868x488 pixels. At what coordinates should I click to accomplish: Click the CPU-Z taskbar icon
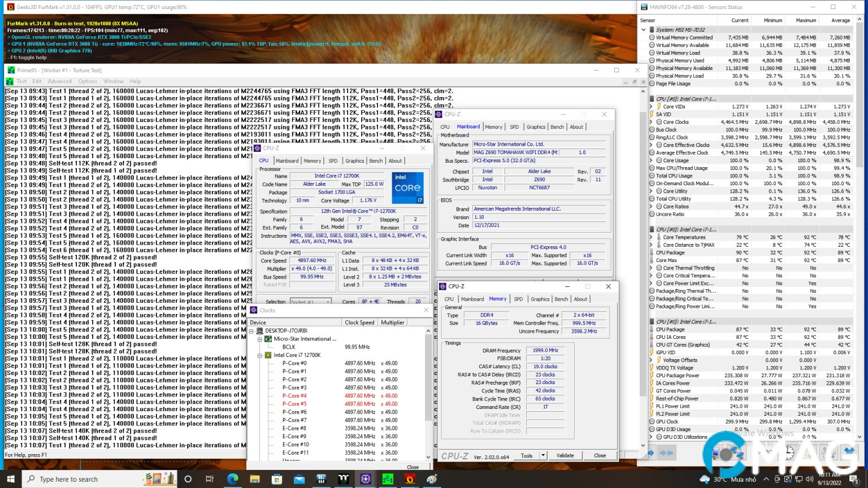click(366, 479)
